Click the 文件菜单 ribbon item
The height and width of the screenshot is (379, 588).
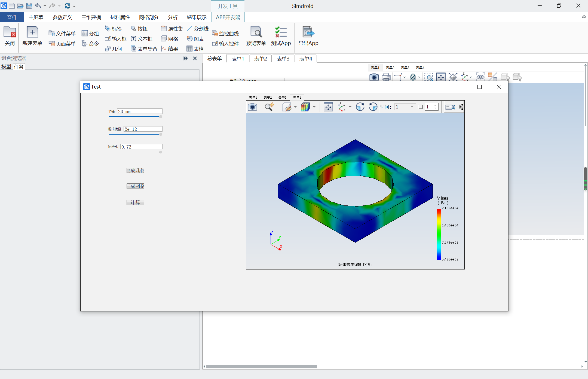click(x=62, y=34)
